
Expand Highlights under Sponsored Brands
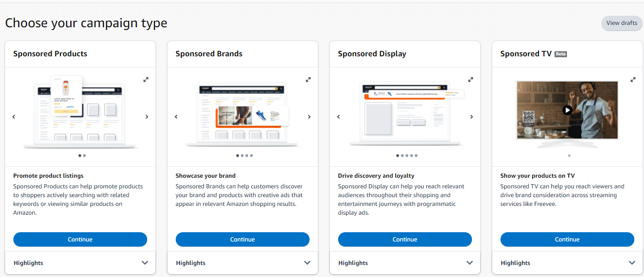pyautogui.click(x=243, y=263)
